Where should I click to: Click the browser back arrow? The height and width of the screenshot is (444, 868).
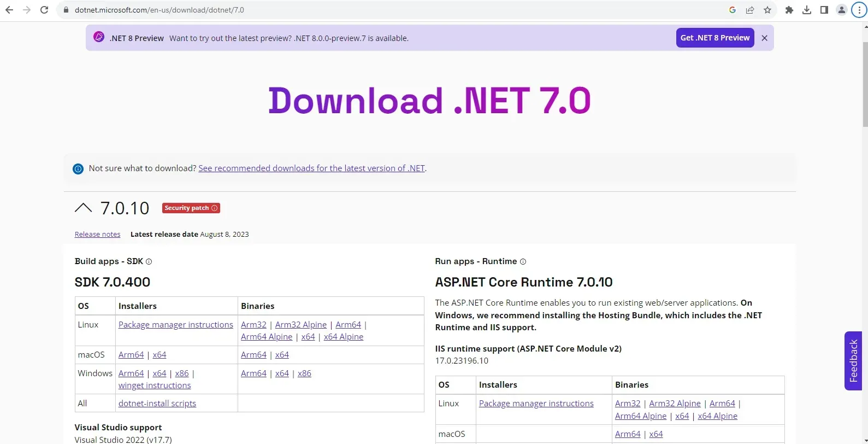click(x=9, y=10)
